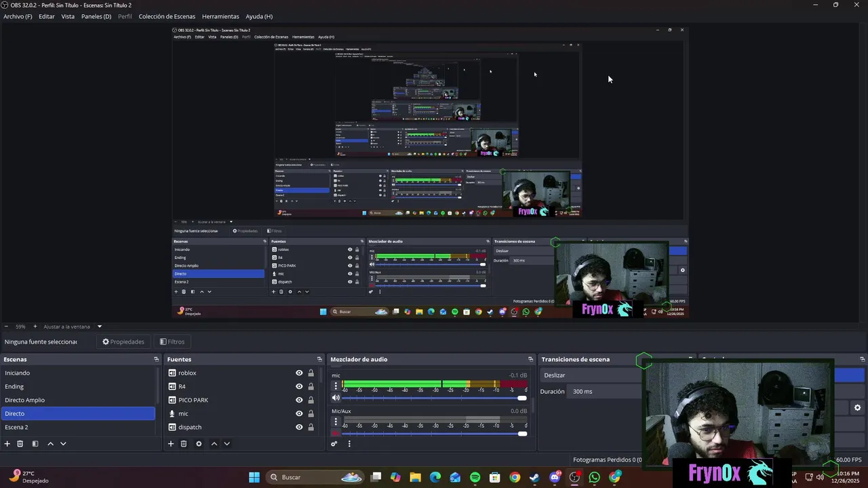Zoom out the preview with the minus icon
868x488 pixels.
[7, 327]
